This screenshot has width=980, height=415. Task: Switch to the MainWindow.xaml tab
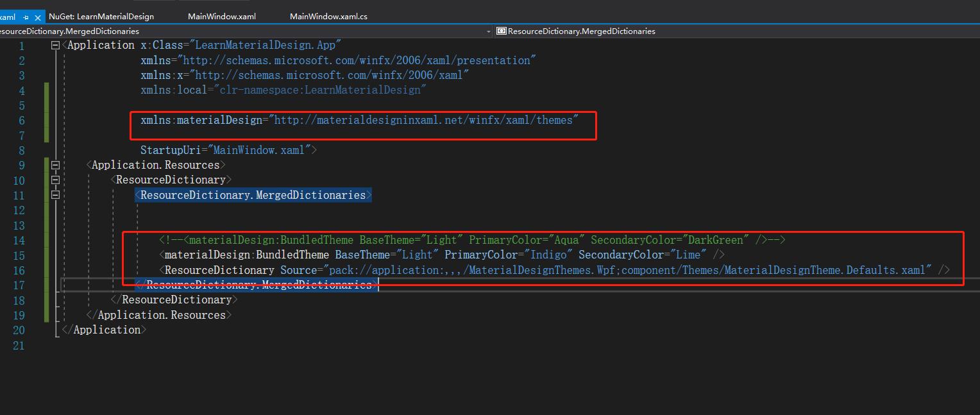tap(221, 16)
